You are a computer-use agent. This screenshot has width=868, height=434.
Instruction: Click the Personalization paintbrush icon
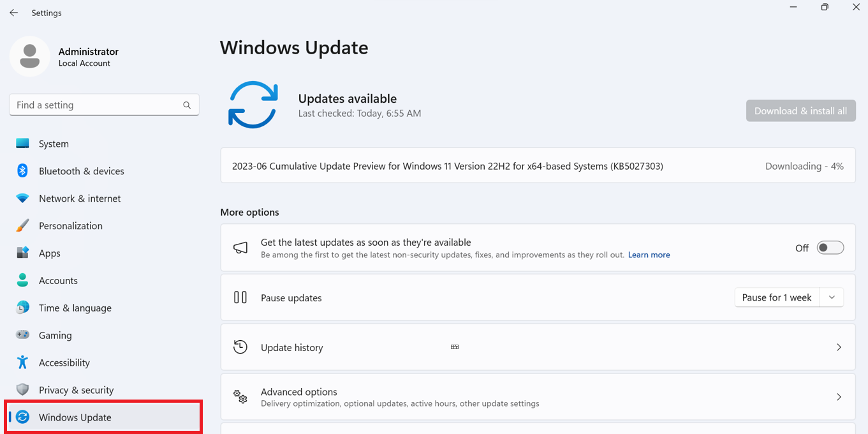click(x=23, y=225)
